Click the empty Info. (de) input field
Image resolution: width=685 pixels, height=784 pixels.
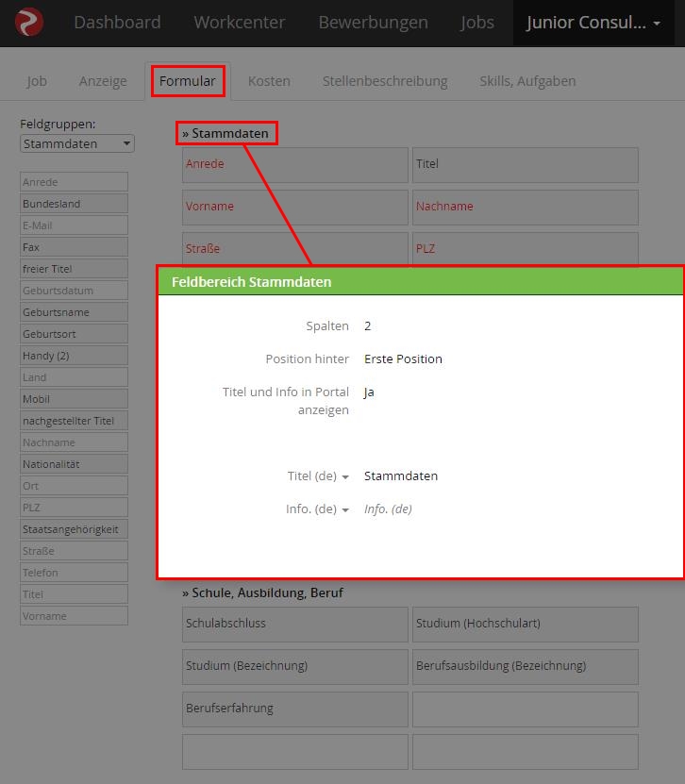(x=388, y=509)
